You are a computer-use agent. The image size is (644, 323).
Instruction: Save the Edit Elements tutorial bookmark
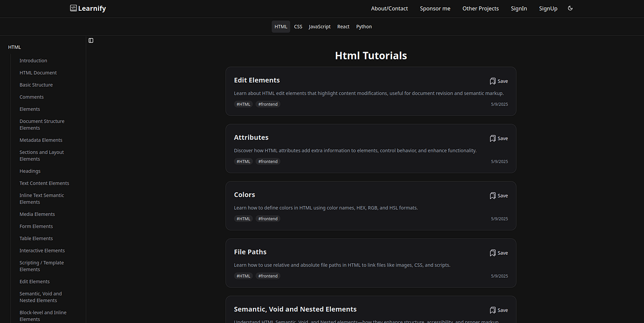click(x=498, y=81)
